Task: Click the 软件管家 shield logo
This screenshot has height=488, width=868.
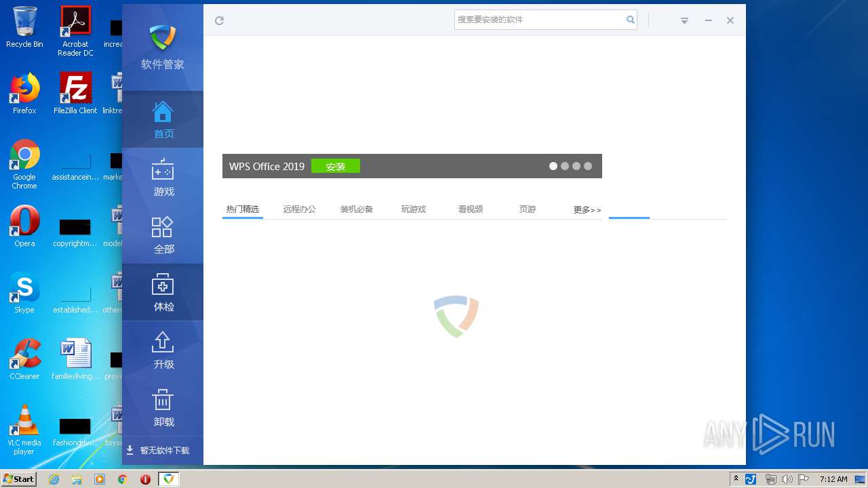Action: [163, 37]
